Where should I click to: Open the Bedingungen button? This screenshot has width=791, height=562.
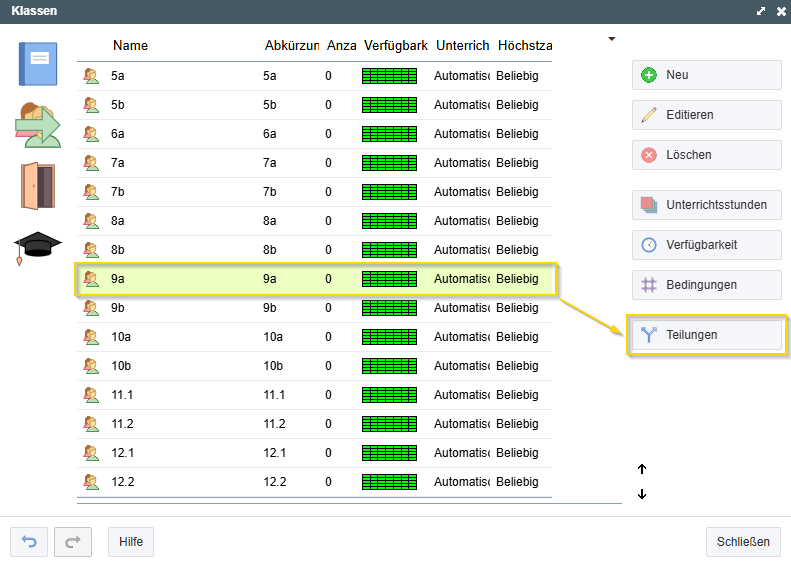tap(707, 285)
